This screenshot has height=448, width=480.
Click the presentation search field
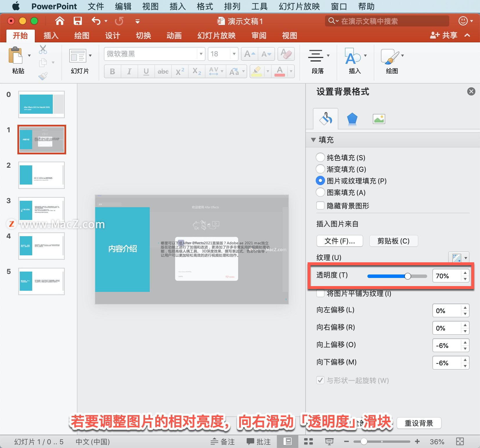(387, 21)
